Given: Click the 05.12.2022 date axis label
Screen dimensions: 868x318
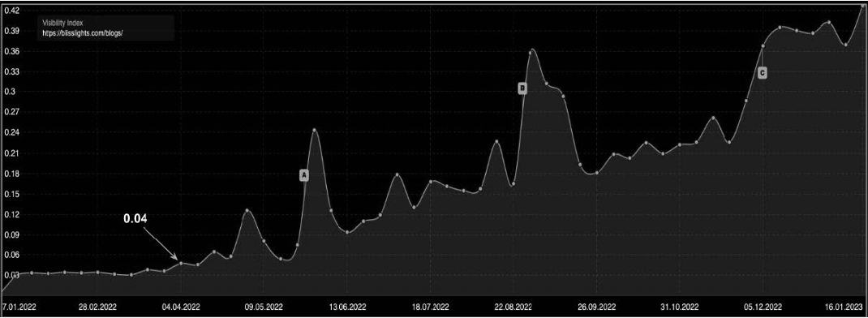Looking at the screenshot, I should tap(763, 306).
